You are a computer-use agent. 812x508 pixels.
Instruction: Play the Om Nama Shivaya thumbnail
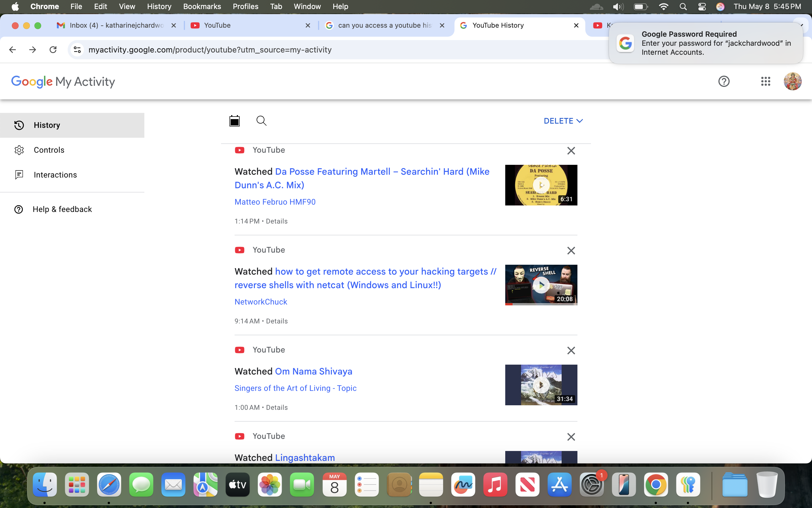(x=541, y=385)
